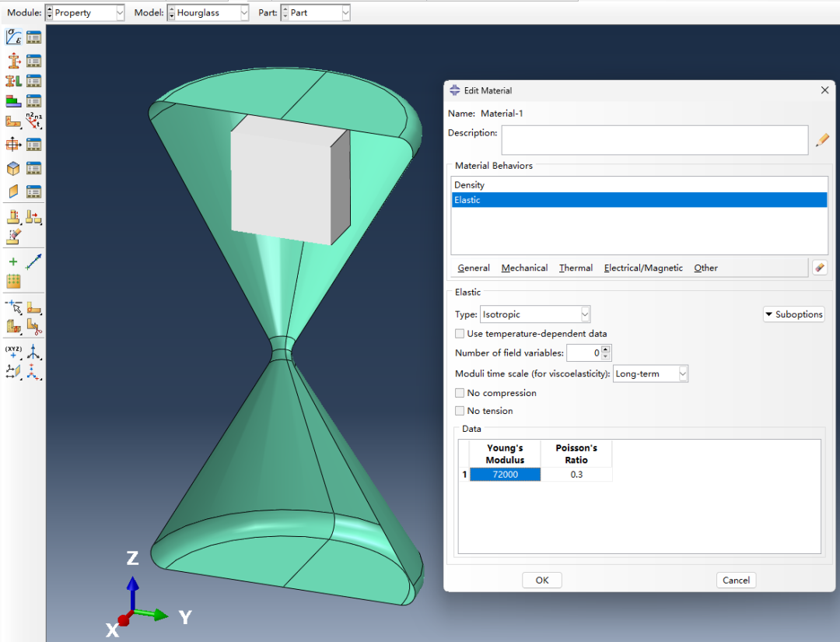Open the Section Manager

pos(33,61)
